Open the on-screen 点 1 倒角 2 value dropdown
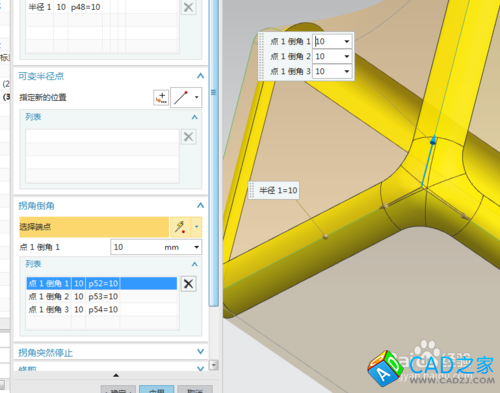The height and width of the screenshot is (393, 500). point(347,56)
